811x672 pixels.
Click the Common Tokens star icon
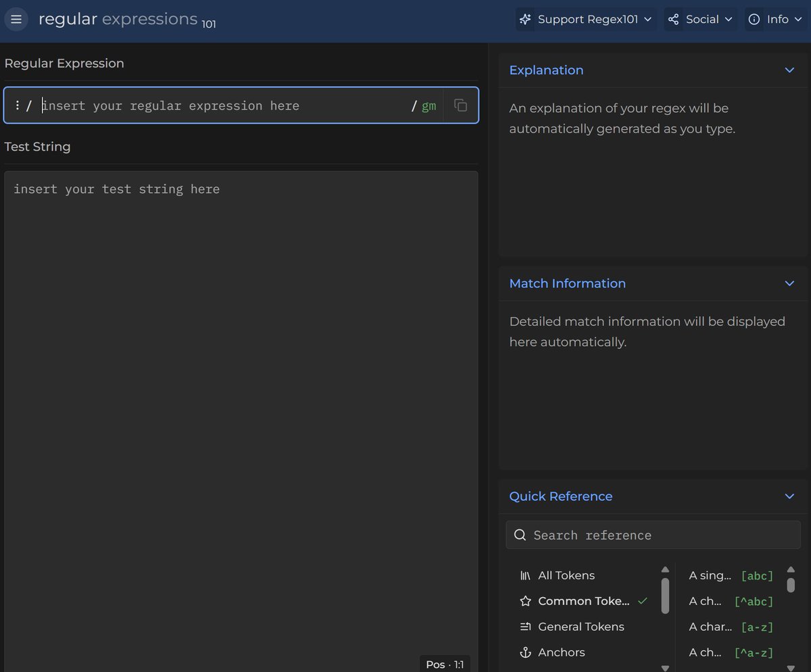(x=525, y=601)
